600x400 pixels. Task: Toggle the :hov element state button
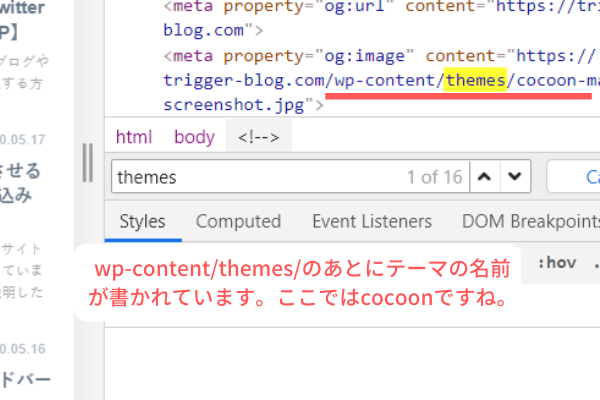(557, 263)
